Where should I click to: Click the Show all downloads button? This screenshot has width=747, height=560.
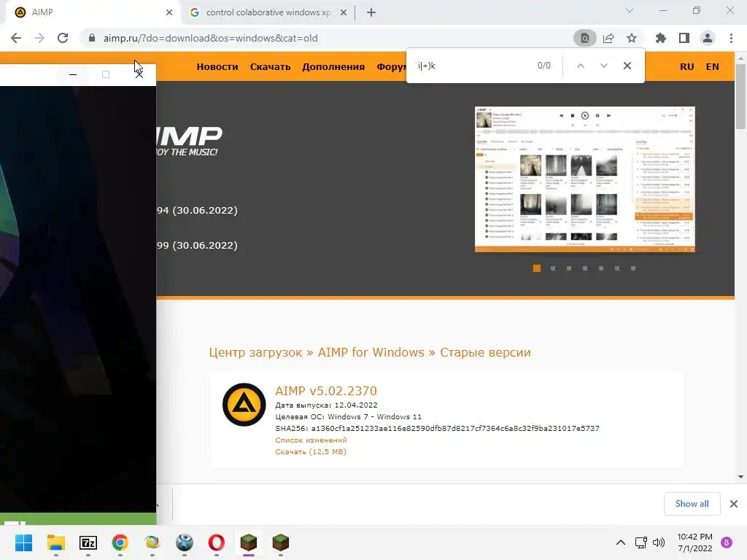692,504
